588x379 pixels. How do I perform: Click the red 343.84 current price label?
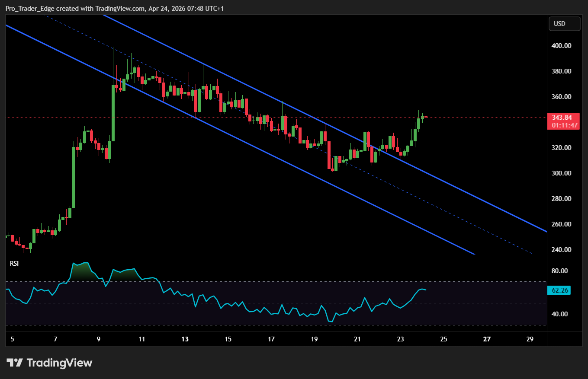[565, 118]
